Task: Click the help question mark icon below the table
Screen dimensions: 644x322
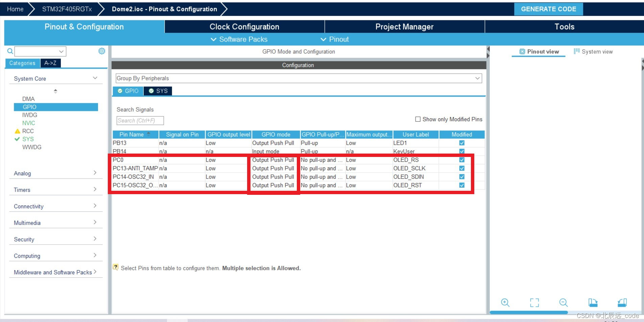Action: (116, 267)
